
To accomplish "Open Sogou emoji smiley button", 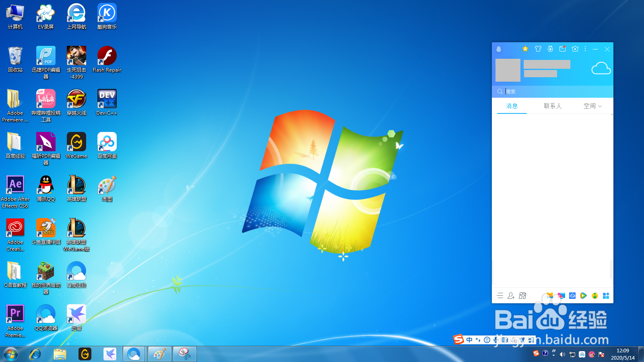I will (x=487, y=340).
